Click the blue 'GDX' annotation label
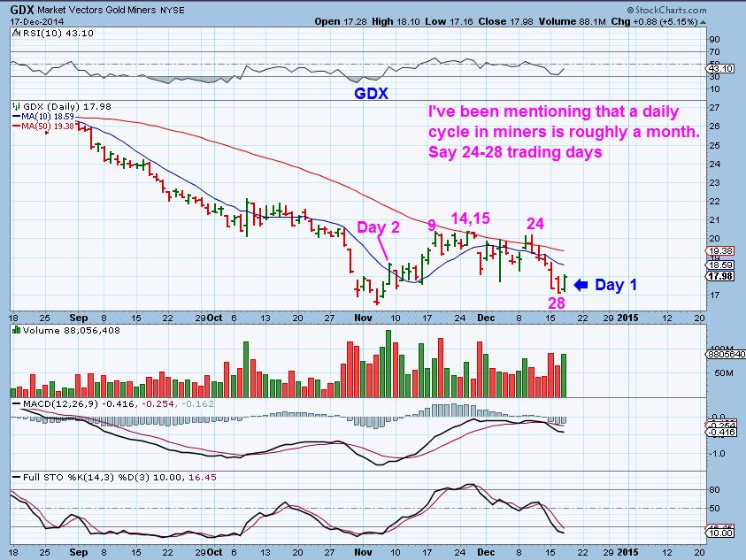The width and height of the screenshot is (746, 560). (x=371, y=93)
